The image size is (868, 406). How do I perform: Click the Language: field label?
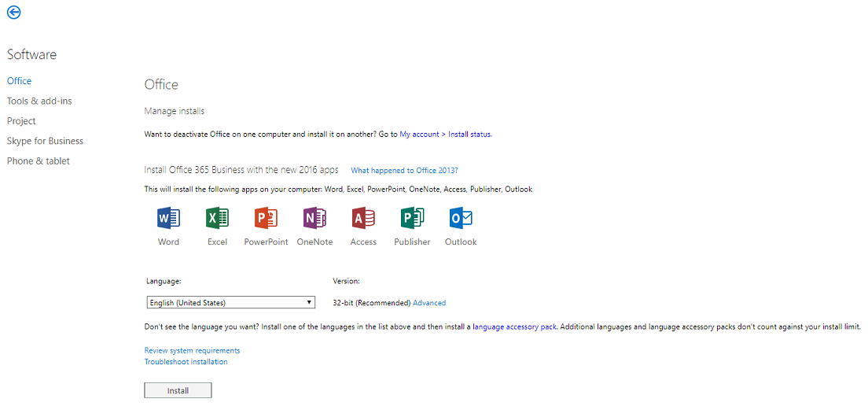click(164, 282)
